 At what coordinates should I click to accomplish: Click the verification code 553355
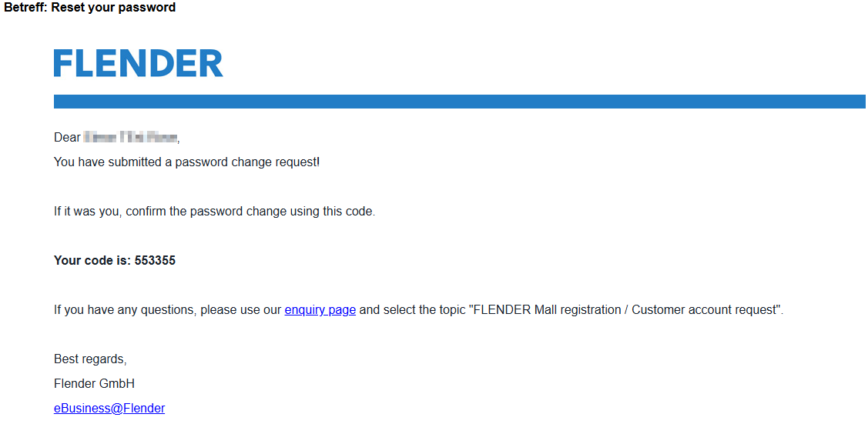point(155,261)
